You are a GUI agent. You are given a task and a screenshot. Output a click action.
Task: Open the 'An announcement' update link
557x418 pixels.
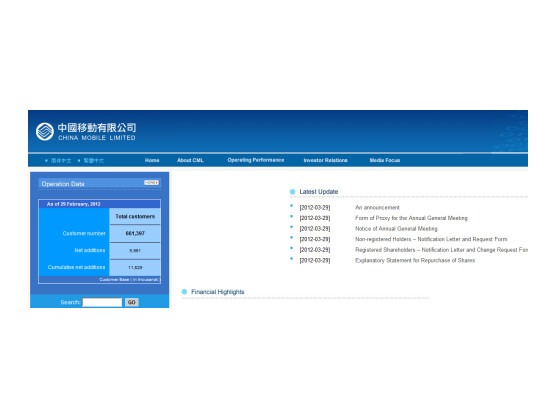tap(377, 207)
